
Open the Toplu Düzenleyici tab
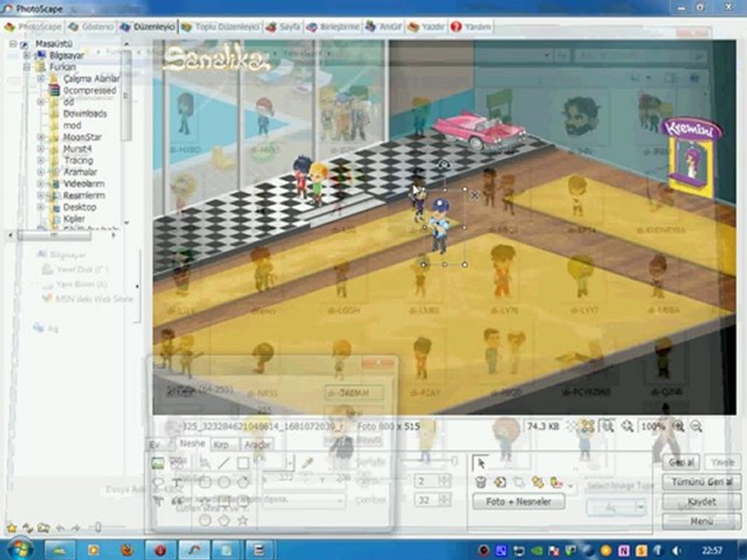[220, 26]
